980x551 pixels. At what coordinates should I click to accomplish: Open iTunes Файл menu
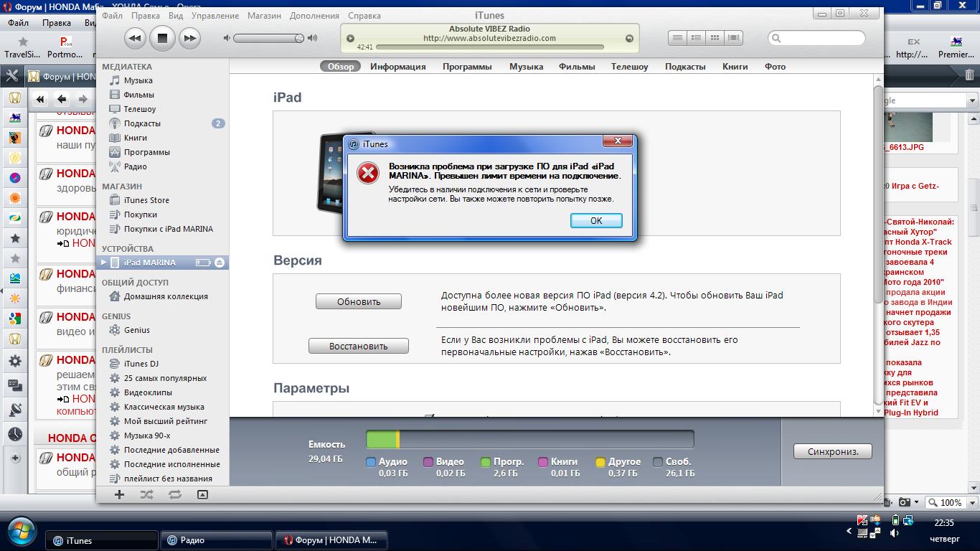[x=112, y=15]
